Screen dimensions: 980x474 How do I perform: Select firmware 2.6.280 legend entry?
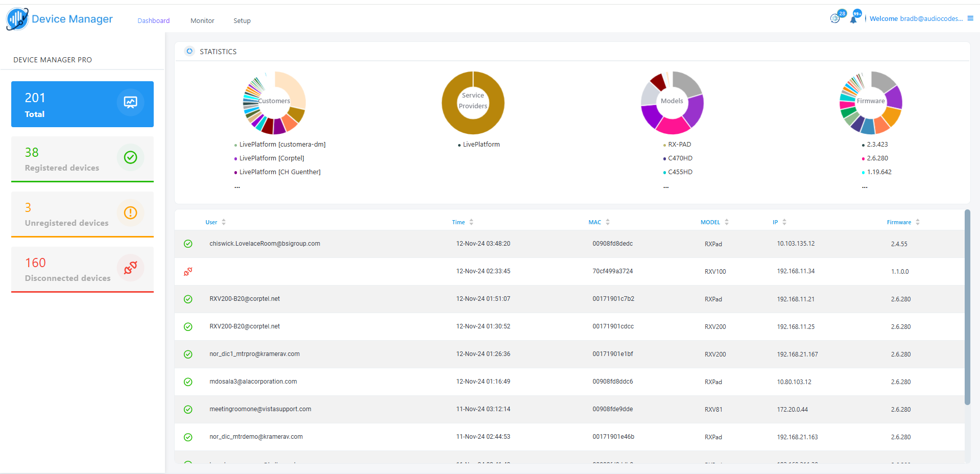click(x=875, y=158)
